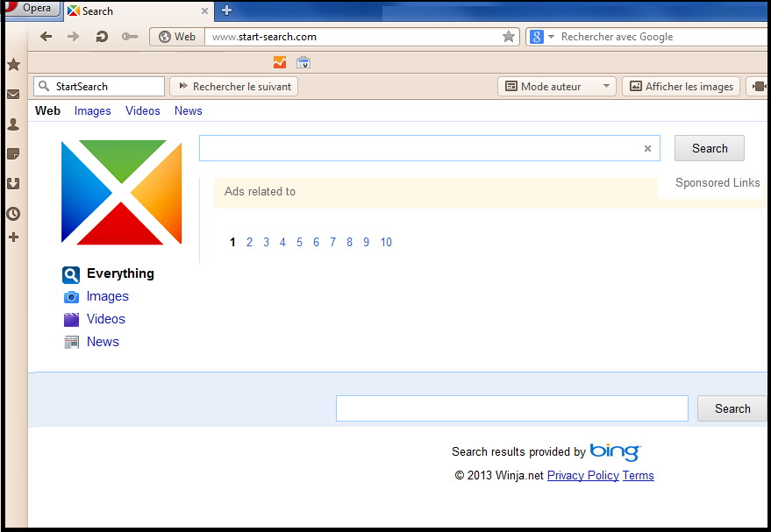Switch to the News top tab
771x532 pixels.
[189, 110]
